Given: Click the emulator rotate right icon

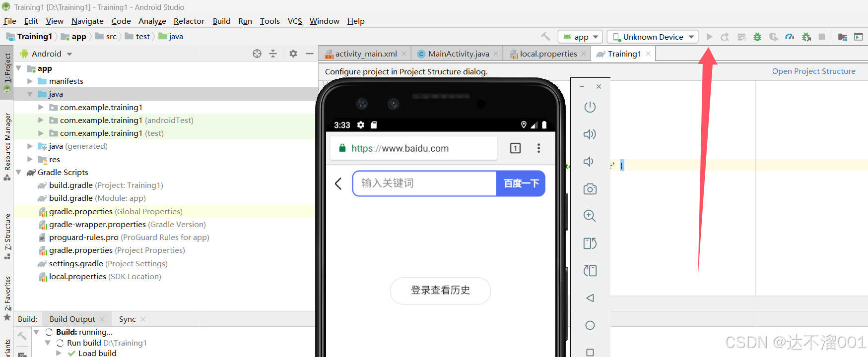Looking at the screenshot, I should pos(590,271).
